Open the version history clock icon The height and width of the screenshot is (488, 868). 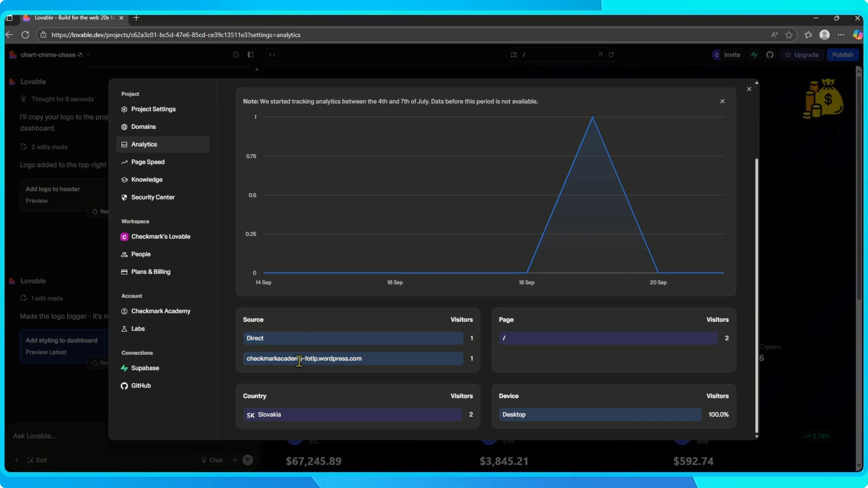click(x=236, y=54)
